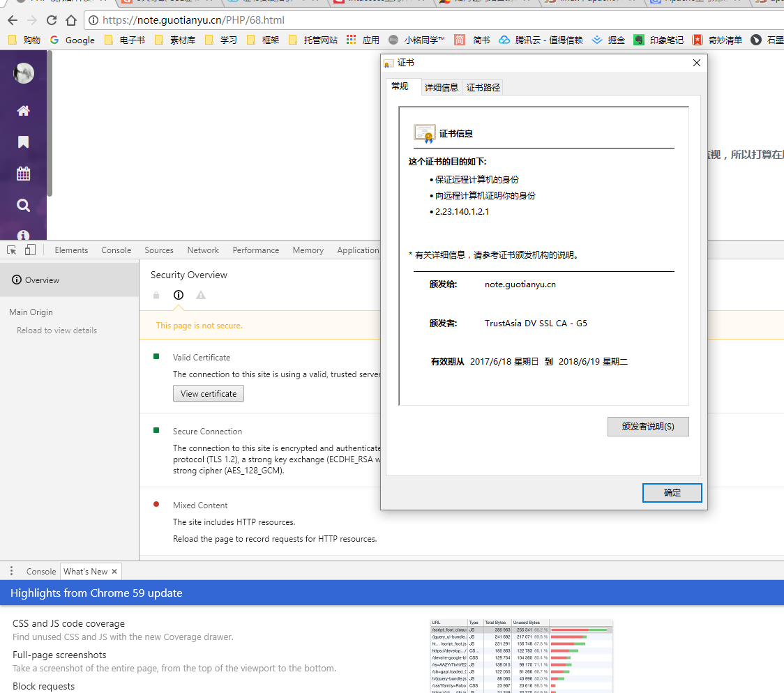The image size is (784, 693).
Task: Click CSS and JS code coverage heading
Action: point(68,623)
